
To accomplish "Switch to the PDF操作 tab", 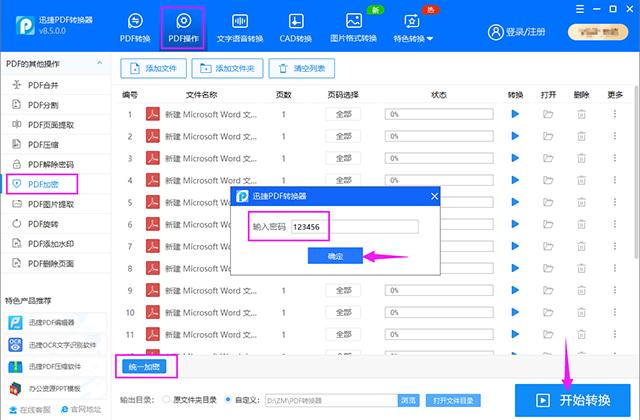I will 183,28.
